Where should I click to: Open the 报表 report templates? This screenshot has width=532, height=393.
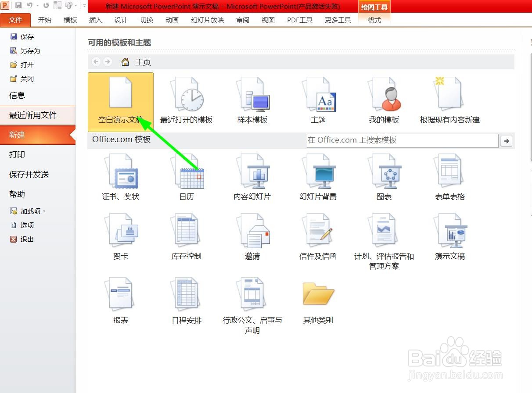pyautogui.click(x=121, y=301)
